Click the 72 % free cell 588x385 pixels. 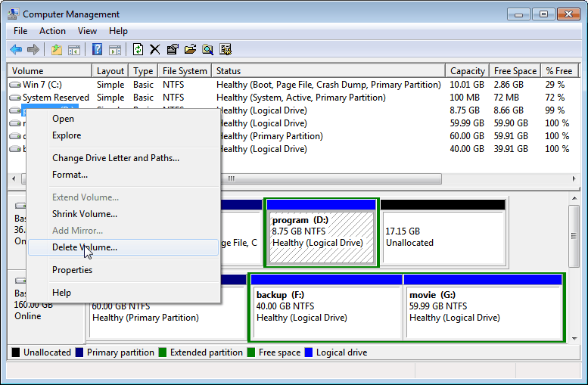tap(555, 98)
